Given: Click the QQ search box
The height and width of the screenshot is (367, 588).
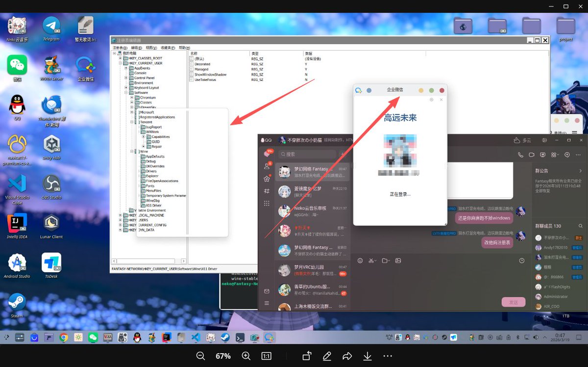Looking at the screenshot, I should tap(307, 154).
